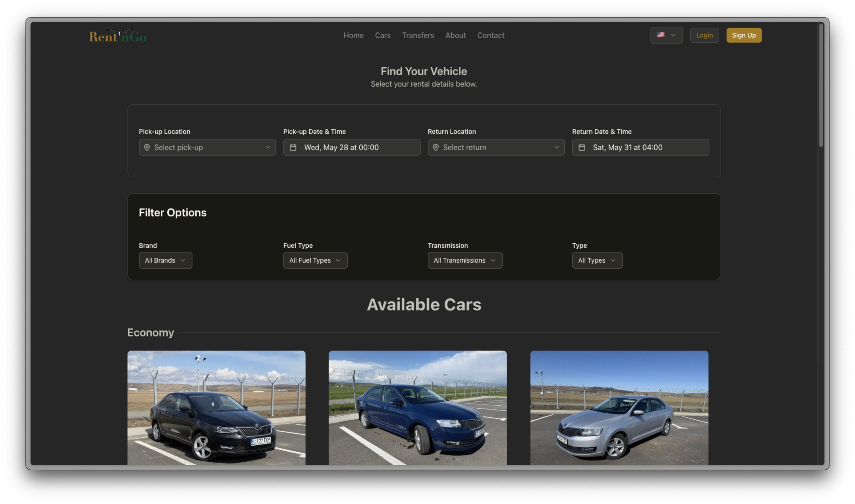Image resolution: width=855 pixels, height=504 pixels.
Task: Click the Find Your Vehicle heading
Action: 424,71
